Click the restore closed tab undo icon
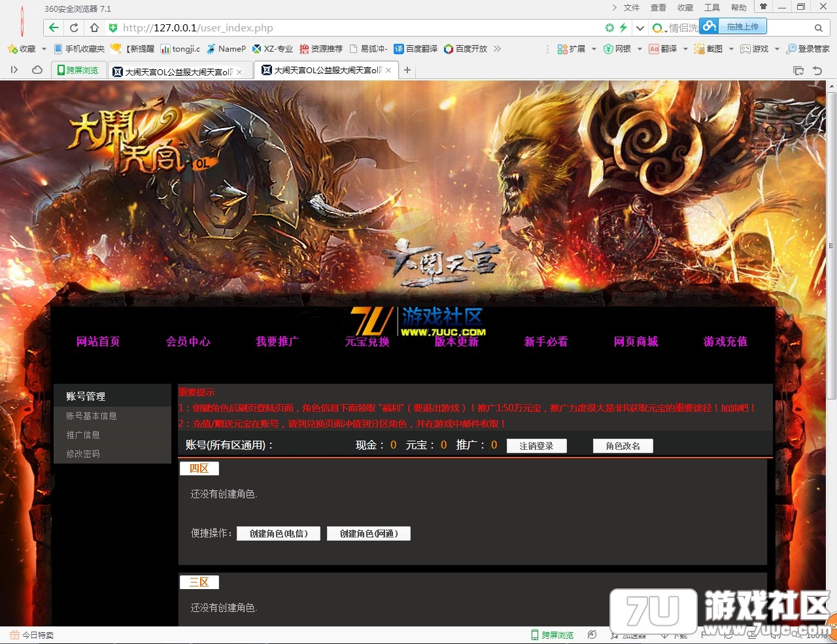Screen dimensions: 837x644 click(817, 71)
